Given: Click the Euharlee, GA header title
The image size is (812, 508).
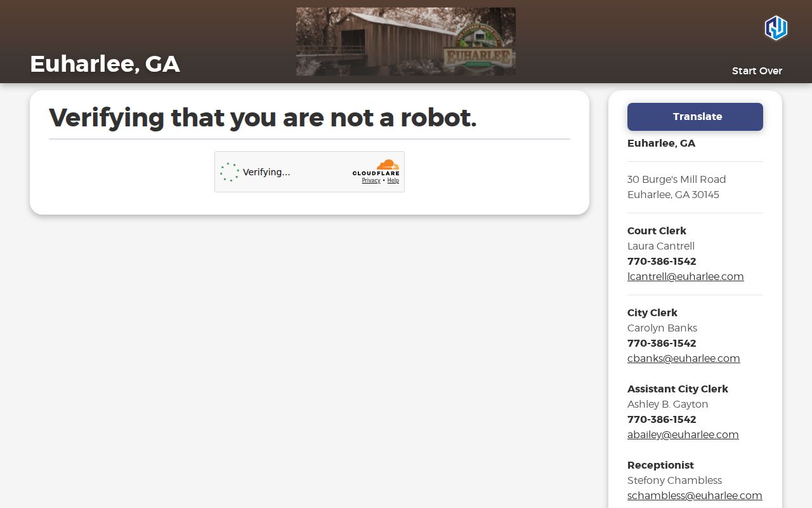Looking at the screenshot, I should [105, 64].
